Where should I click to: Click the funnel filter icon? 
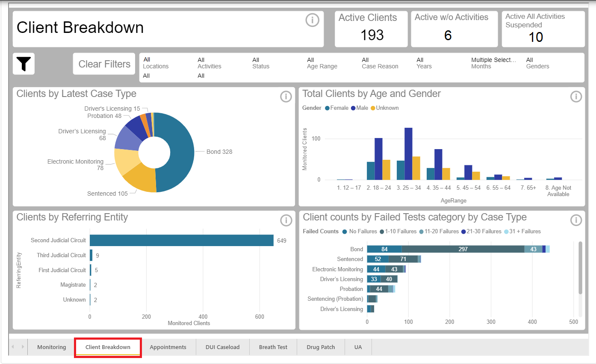24,64
